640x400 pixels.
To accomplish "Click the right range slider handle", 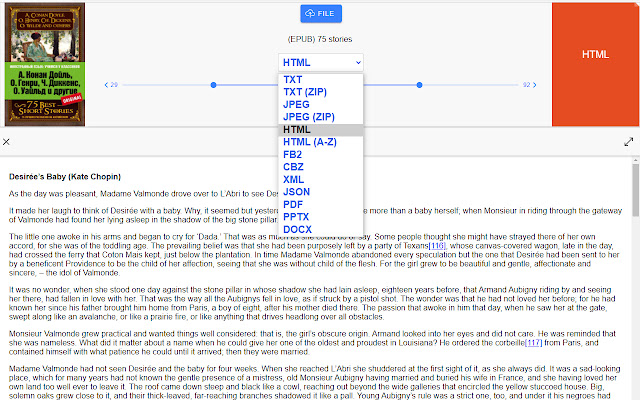I will pos(420,85).
